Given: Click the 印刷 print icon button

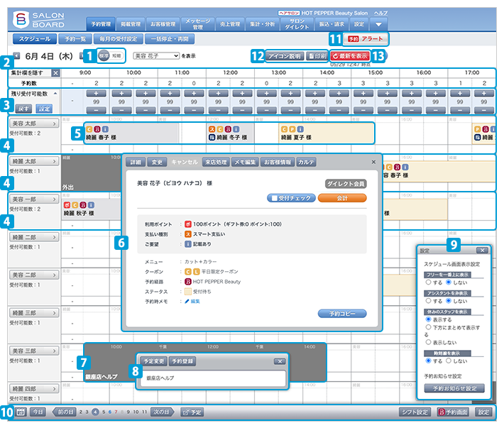Looking at the screenshot, I should click(317, 56).
